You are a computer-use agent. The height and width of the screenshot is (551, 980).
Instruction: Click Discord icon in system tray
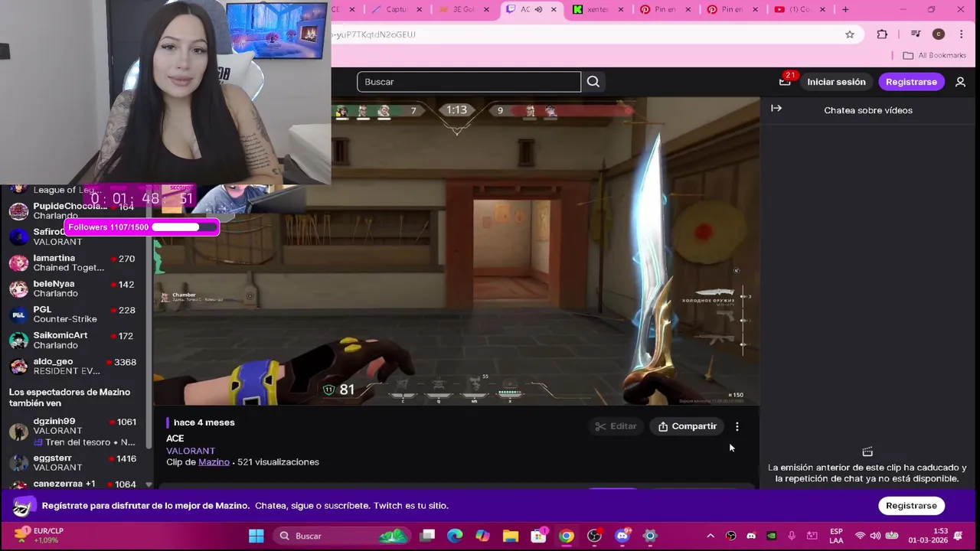751,536
